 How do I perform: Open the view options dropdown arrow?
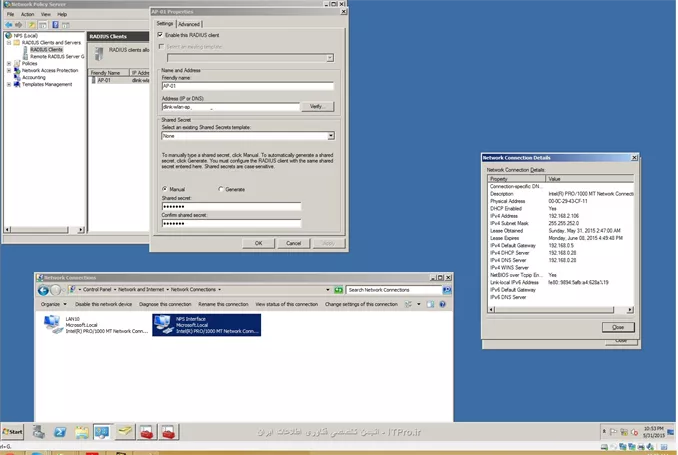pyautogui.click(x=419, y=304)
